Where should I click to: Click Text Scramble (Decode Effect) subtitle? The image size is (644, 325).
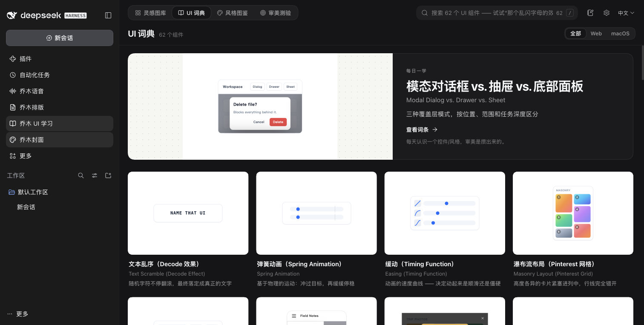click(167, 274)
